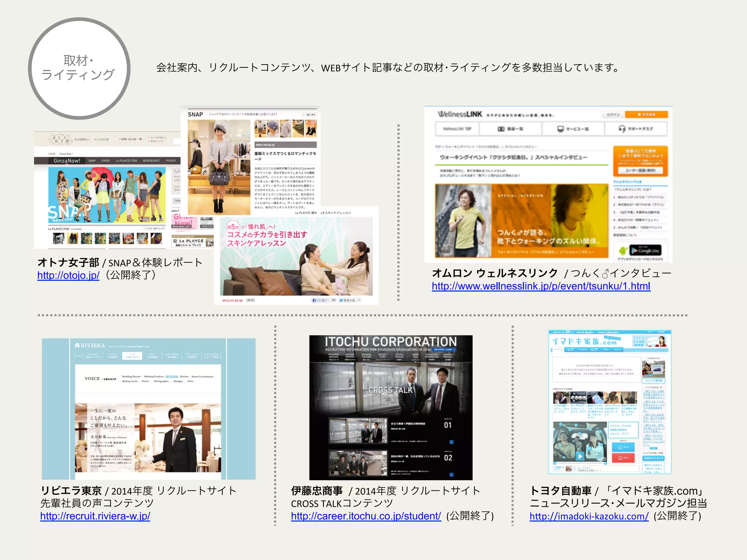747x560 pixels.
Task: Click the PICKUP menu item in GinzaNow! bar
Action: (171, 161)
